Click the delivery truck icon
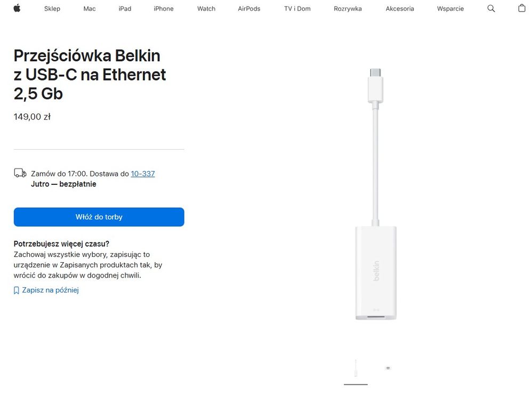532x398 pixels. click(x=20, y=173)
